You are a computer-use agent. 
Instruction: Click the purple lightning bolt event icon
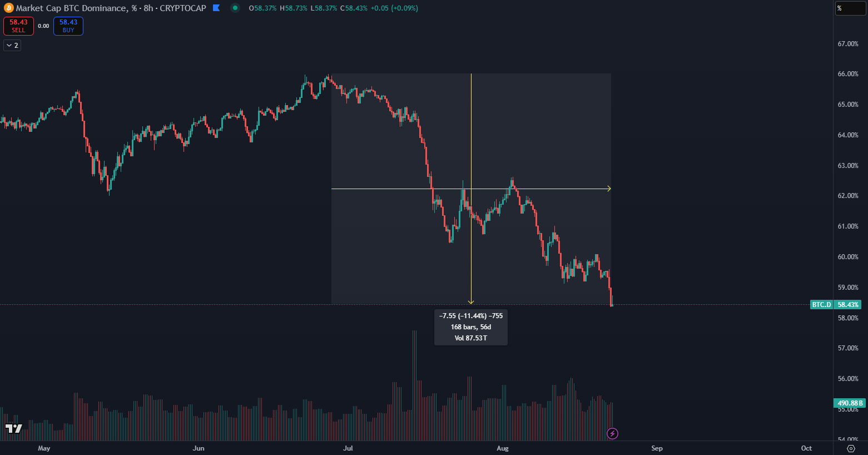[x=612, y=433]
